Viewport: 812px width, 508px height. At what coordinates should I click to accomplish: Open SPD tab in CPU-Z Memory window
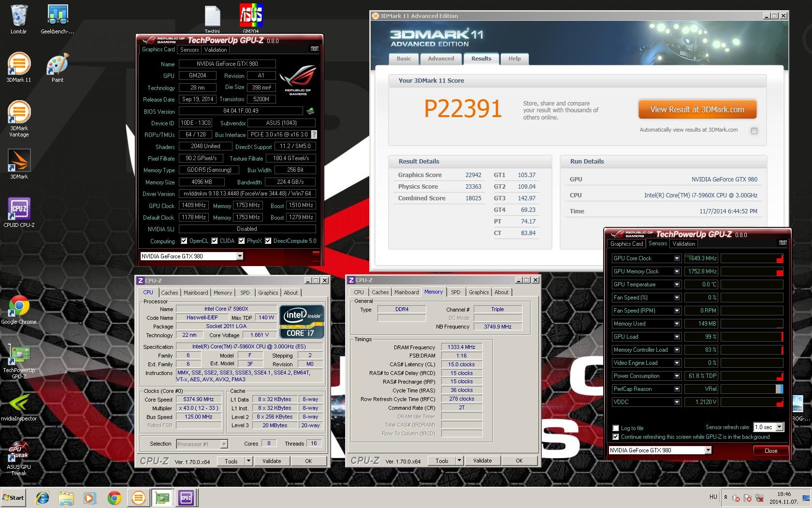coord(455,292)
